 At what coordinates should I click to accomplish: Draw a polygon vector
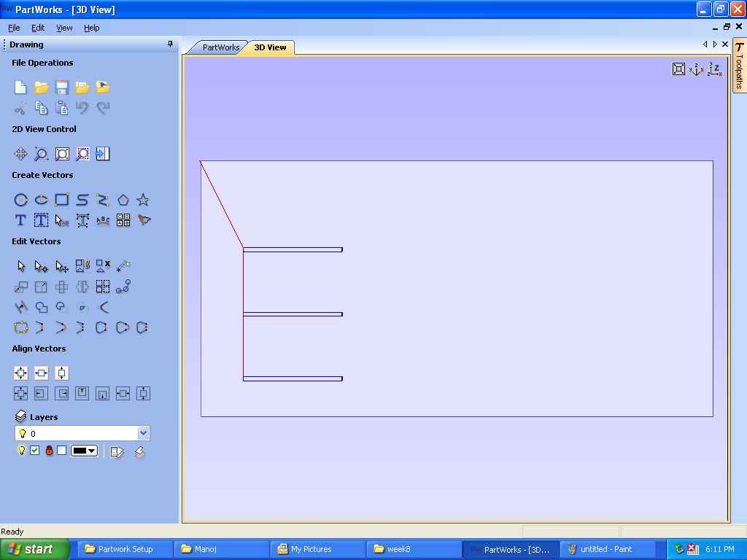tap(123, 200)
